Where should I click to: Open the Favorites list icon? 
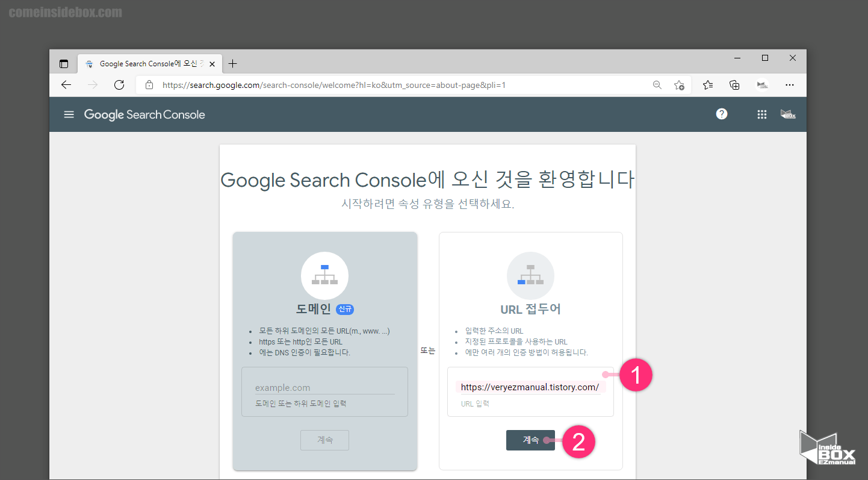pos(708,85)
